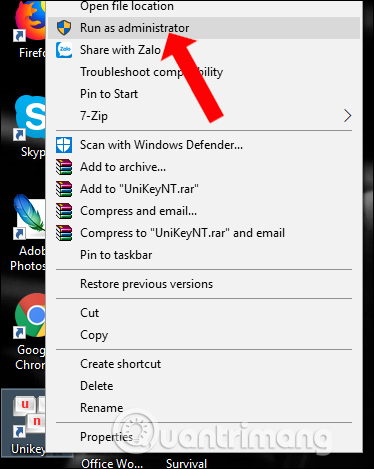Expand the 7-Zip submenu arrow
374x469 pixels.
[x=347, y=116]
